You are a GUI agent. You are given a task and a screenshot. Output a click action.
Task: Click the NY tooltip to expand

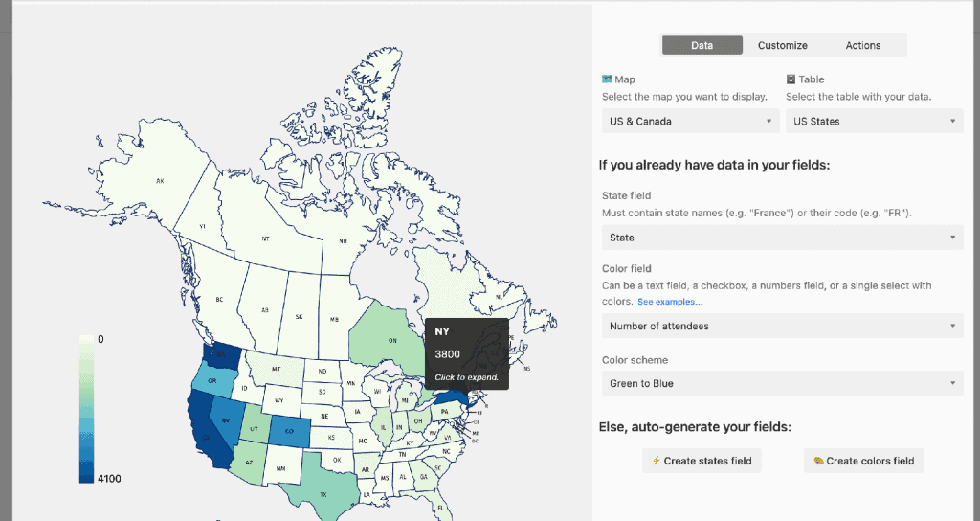click(467, 354)
